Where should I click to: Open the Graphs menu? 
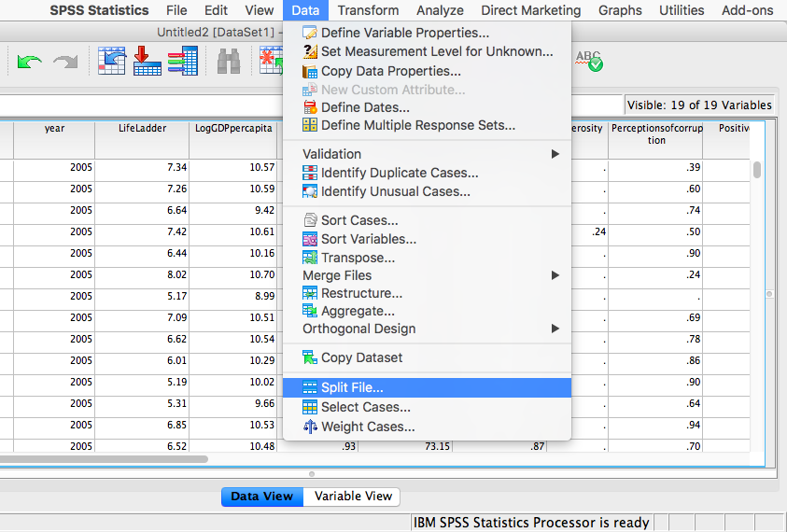620,10
